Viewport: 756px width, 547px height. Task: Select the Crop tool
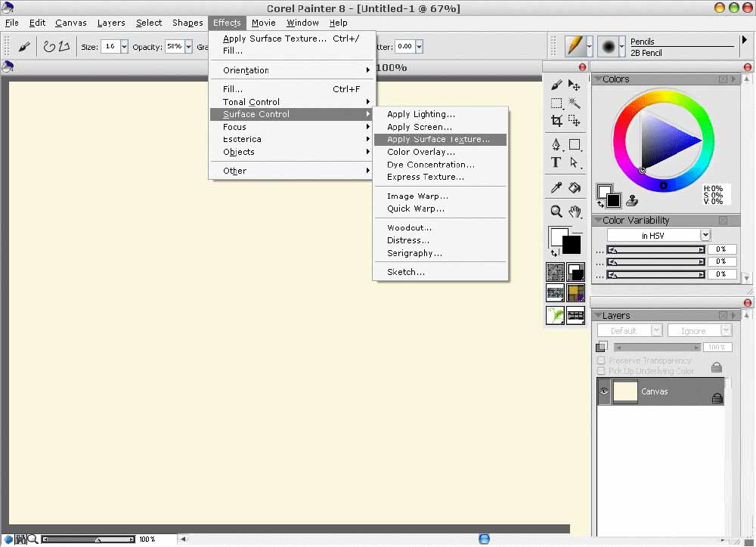point(556,121)
